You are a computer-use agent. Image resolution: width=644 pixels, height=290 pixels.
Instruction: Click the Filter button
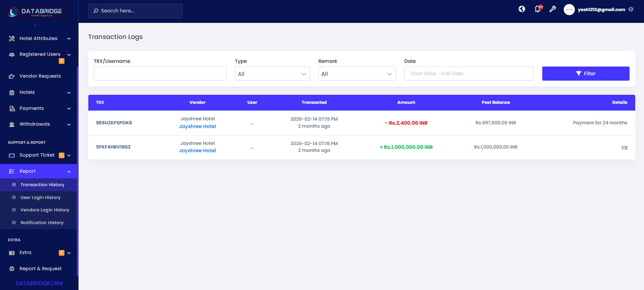(586, 74)
